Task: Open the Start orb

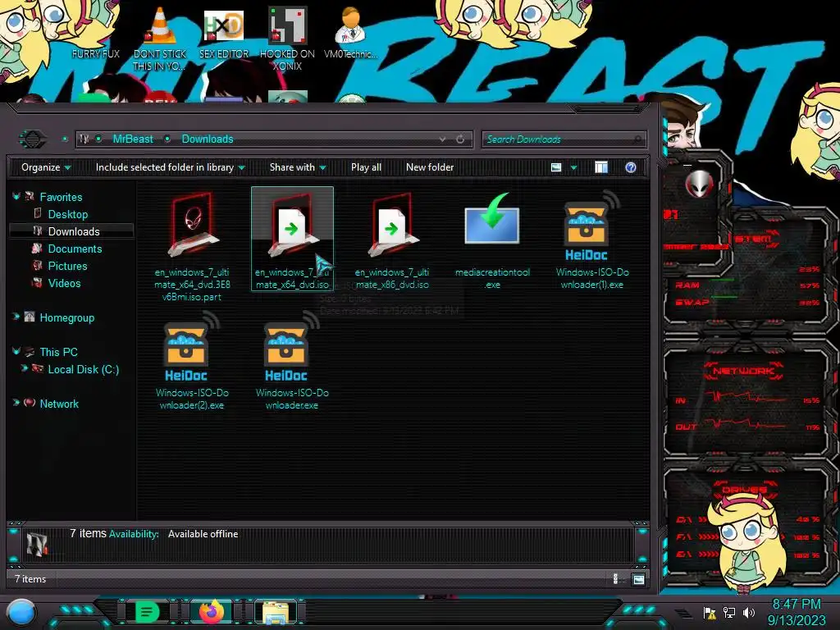Action: (x=21, y=613)
